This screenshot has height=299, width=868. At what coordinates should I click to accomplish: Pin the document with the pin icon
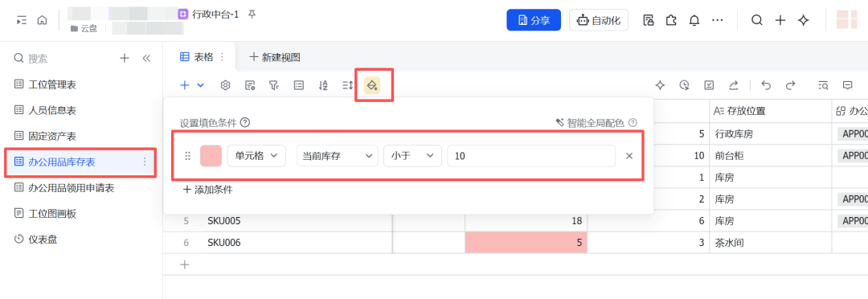(x=252, y=14)
